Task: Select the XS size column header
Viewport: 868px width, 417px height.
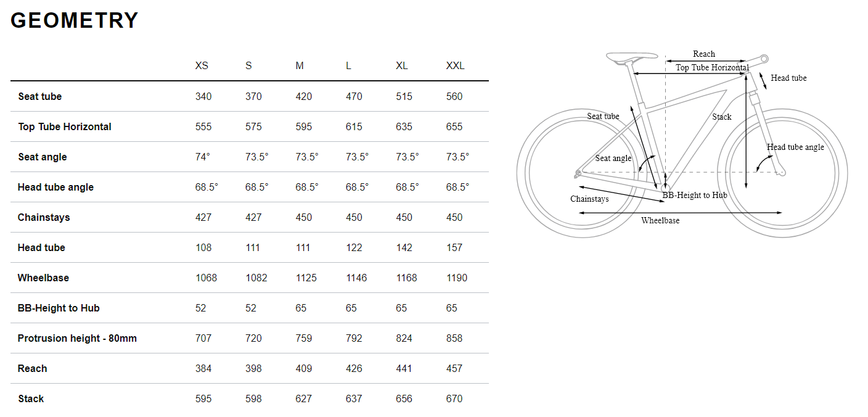Action: click(x=202, y=66)
